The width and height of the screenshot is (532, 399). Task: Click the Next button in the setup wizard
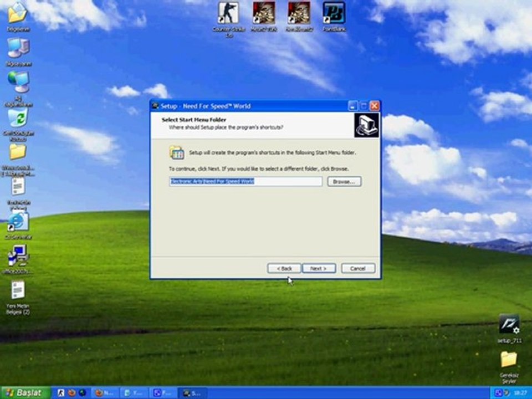point(319,268)
